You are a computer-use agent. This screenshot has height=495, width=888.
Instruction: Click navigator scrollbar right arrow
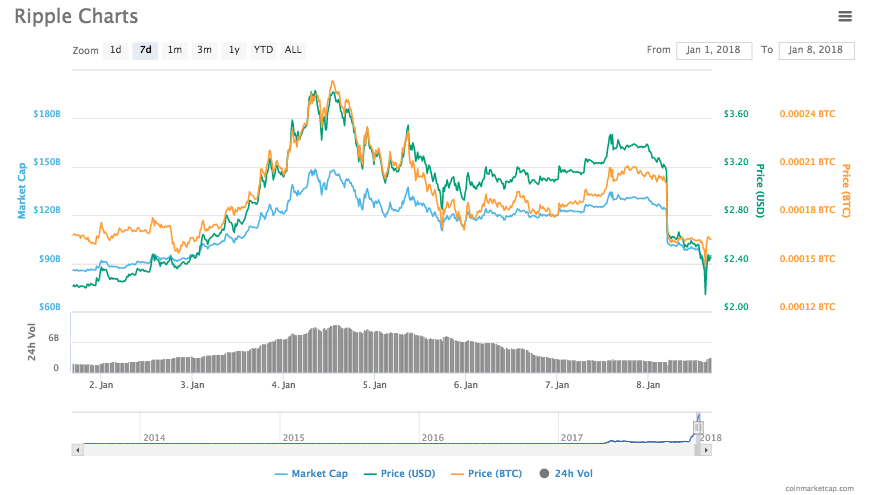click(x=706, y=450)
